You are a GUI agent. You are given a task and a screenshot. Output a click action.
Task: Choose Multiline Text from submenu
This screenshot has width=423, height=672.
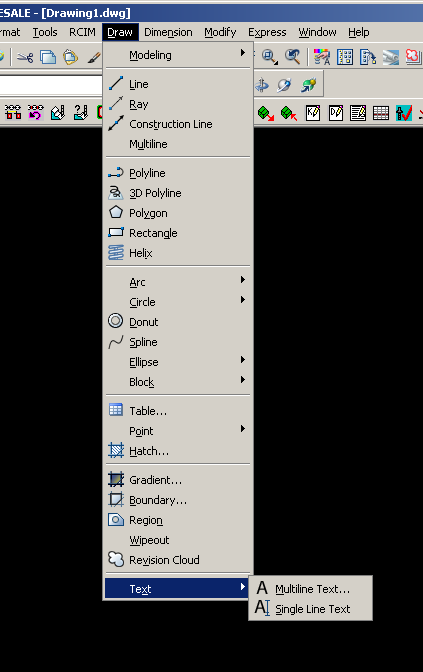tap(311, 589)
